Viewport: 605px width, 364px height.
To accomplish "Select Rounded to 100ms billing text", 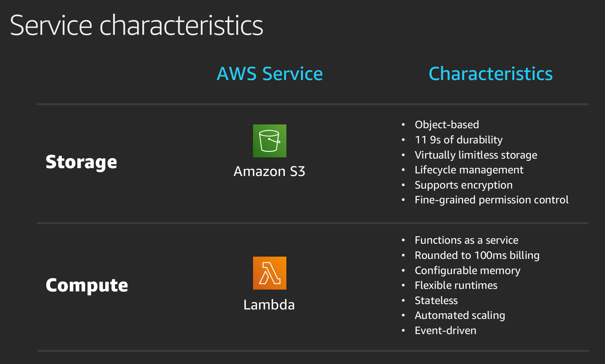I will pyautogui.click(x=477, y=255).
